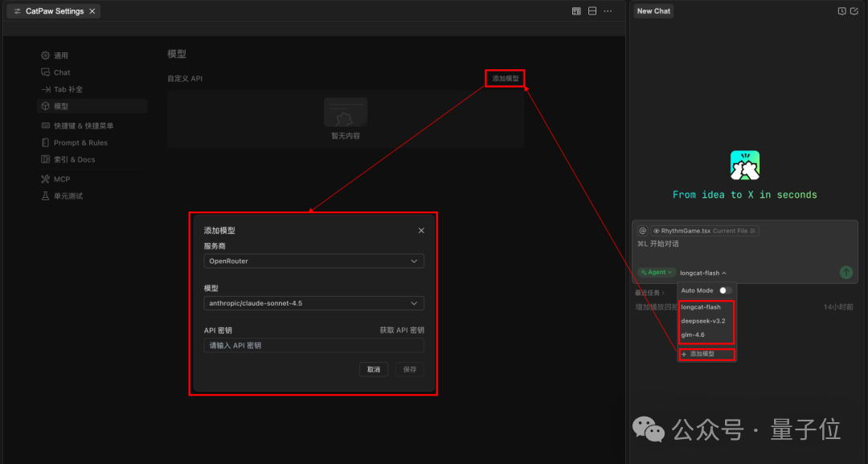Open the 服务商 OpenRouter dropdown
The width and height of the screenshot is (868, 464).
click(x=313, y=261)
